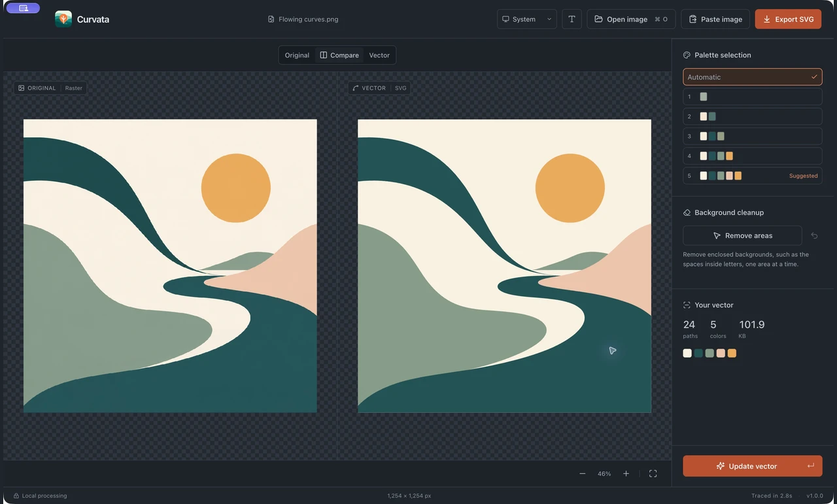Click the orange swatch under Your vector
837x504 pixels.
pyautogui.click(x=732, y=353)
